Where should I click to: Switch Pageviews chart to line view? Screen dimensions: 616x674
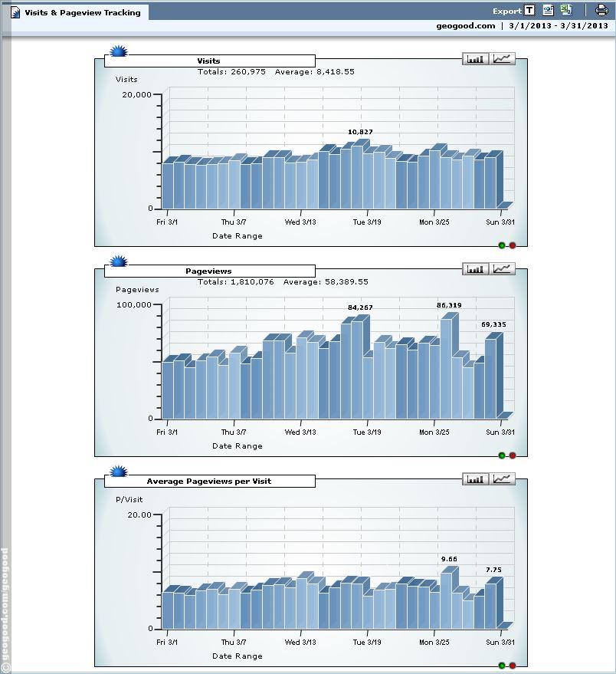tap(503, 269)
